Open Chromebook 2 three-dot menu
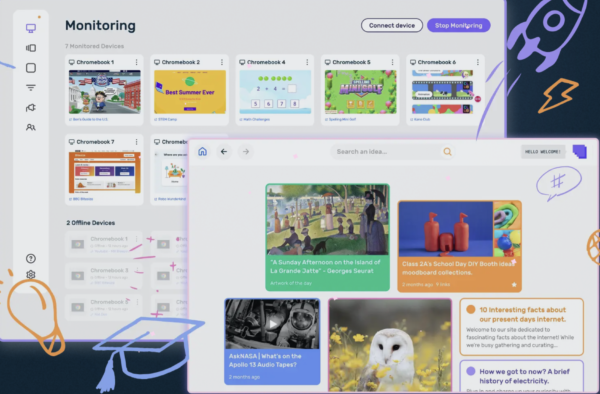 coord(222,62)
